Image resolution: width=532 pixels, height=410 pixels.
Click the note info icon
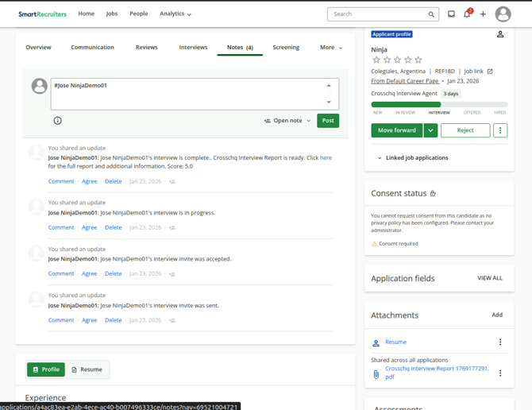57,121
